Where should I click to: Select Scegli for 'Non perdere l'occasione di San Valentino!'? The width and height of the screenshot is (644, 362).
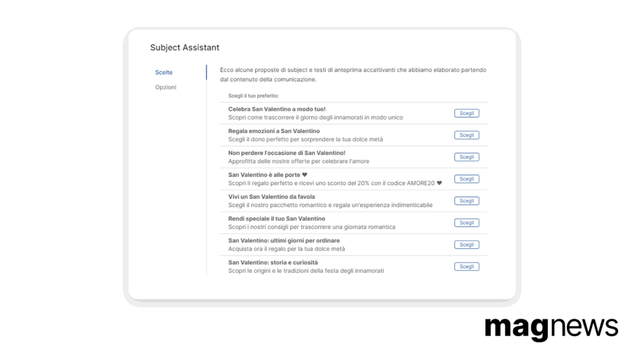click(x=467, y=156)
